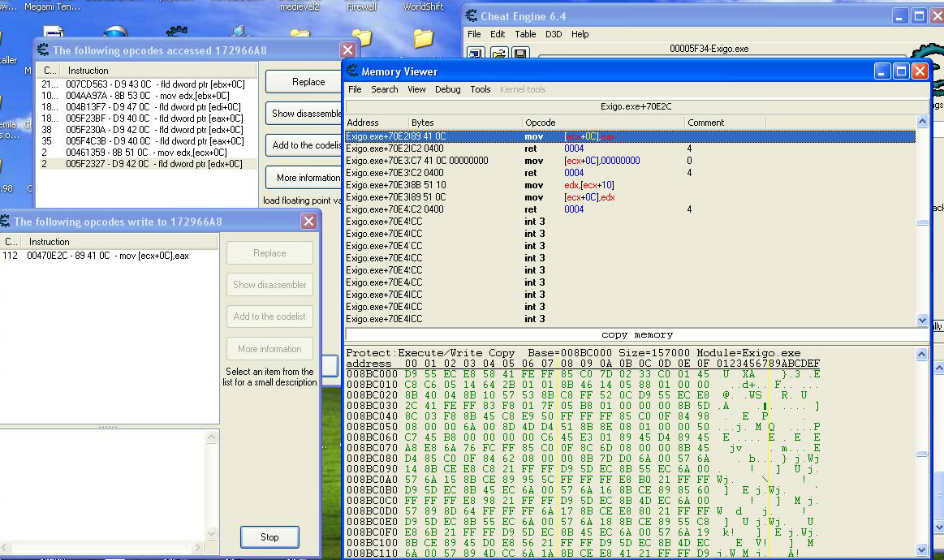Screen dimensions: 944x560
Task: Close the 'opcodes accessed 172966A8' dialog
Action: pos(347,50)
